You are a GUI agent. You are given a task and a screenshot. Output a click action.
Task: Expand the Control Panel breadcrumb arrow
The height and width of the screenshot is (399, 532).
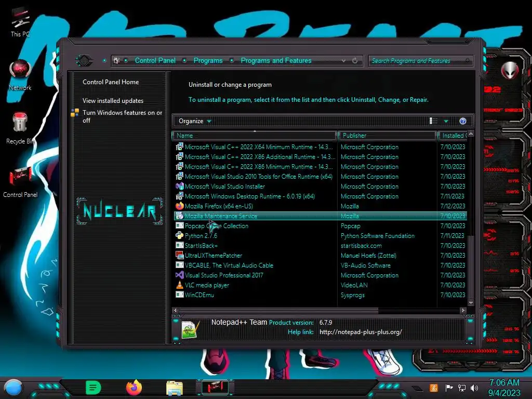(184, 61)
